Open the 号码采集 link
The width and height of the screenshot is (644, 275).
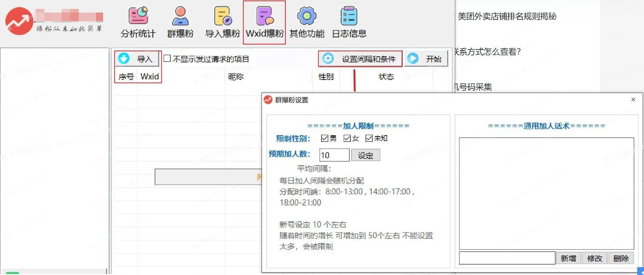[x=473, y=87]
